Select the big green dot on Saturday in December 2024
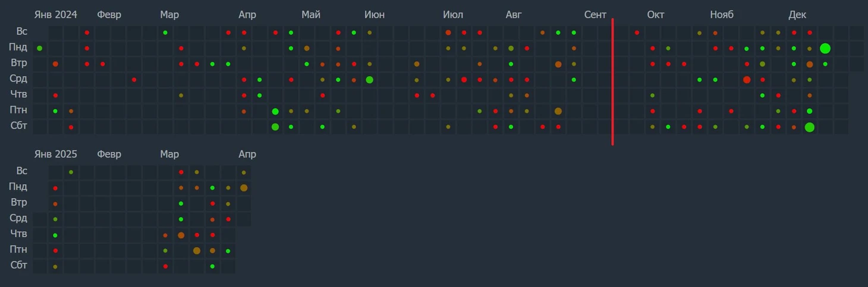The image size is (868, 287). 809,127
